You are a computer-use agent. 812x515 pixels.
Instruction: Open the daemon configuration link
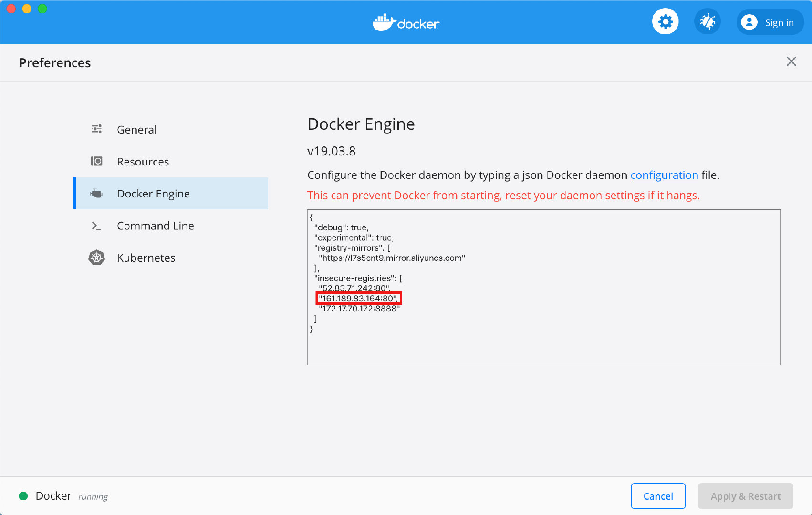664,175
